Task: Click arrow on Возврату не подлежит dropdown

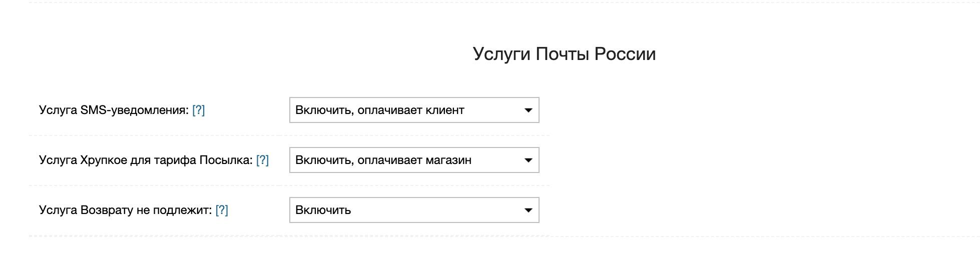Action: tap(528, 210)
